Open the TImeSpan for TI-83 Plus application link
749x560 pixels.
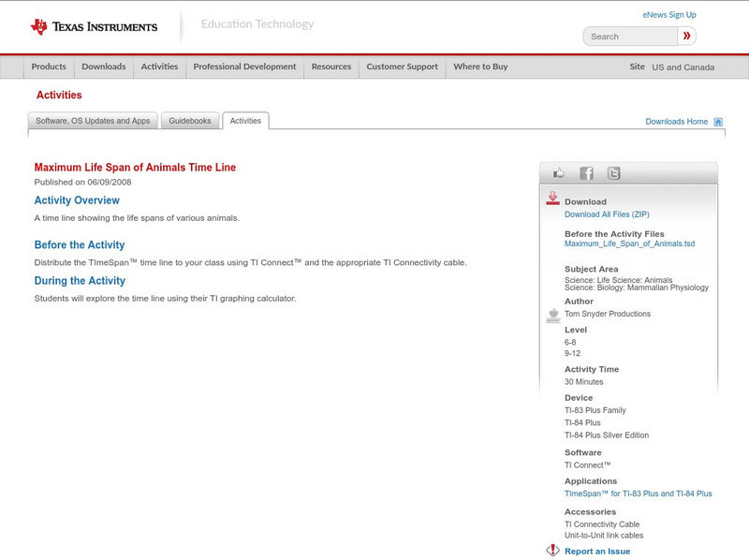click(638, 494)
